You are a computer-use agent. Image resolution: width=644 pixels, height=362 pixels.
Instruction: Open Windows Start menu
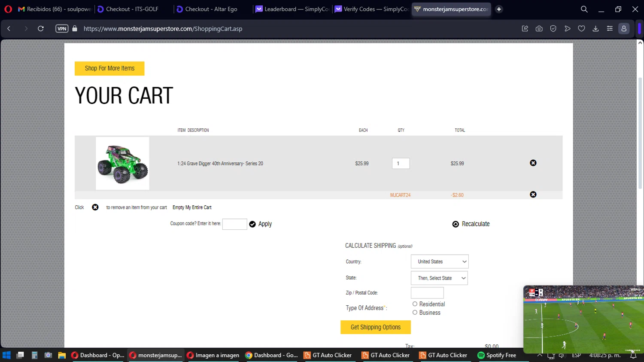(6, 355)
